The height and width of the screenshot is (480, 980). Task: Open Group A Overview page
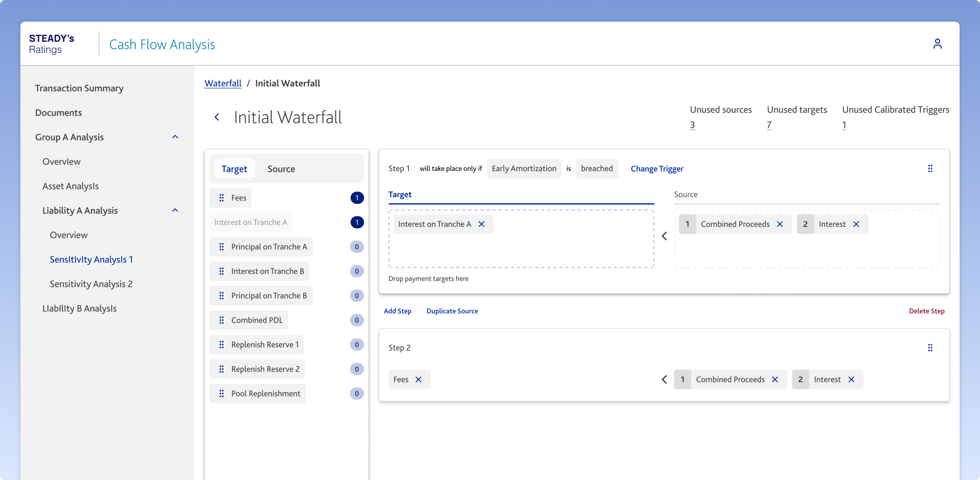click(61, 162)
